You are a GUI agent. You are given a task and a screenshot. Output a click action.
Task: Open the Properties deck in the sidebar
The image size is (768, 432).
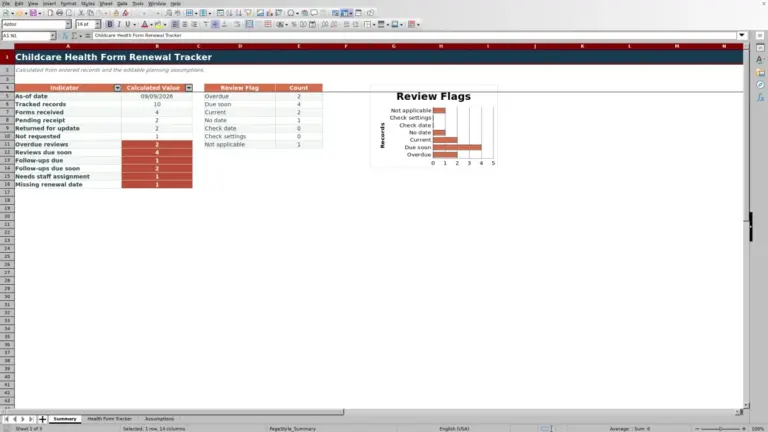point(760,48)
